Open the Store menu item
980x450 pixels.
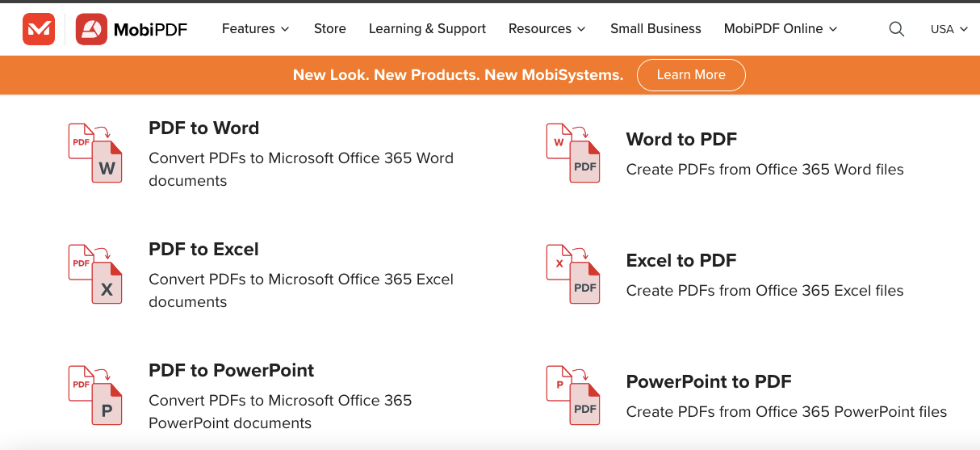coord(329,29)
